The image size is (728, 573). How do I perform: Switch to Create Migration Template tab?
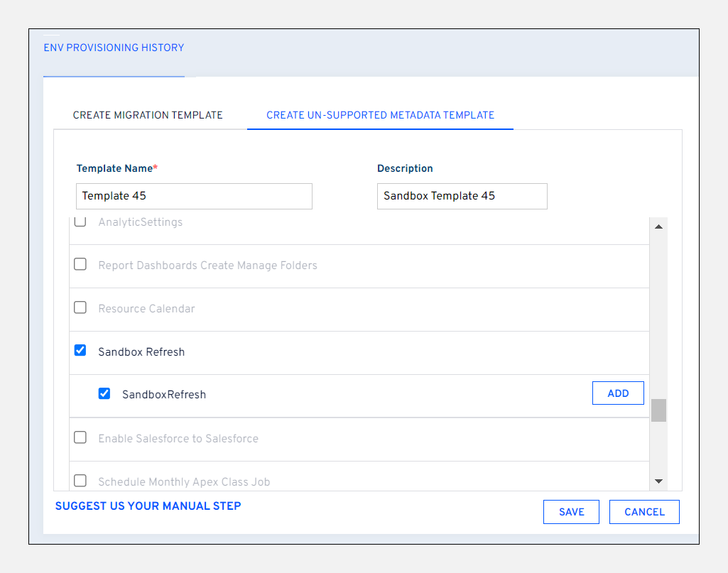148,115
